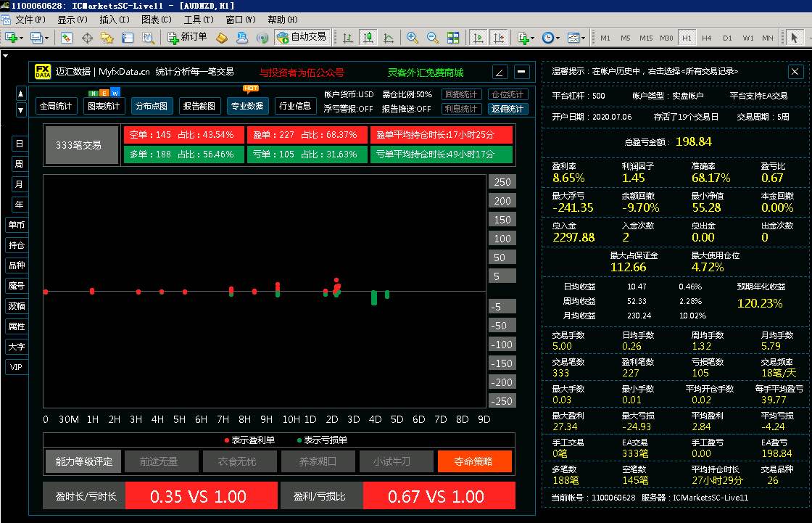Click the 返佣统计 button
The image size is (812, 523).
pyautogui.click(x=507, y=109)
